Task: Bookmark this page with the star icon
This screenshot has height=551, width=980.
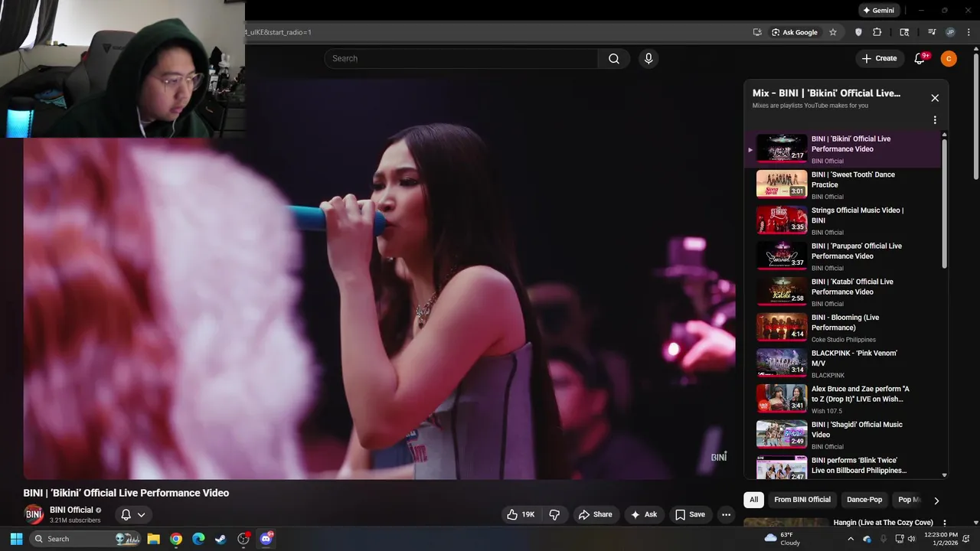Action: (x=833, y=32)
